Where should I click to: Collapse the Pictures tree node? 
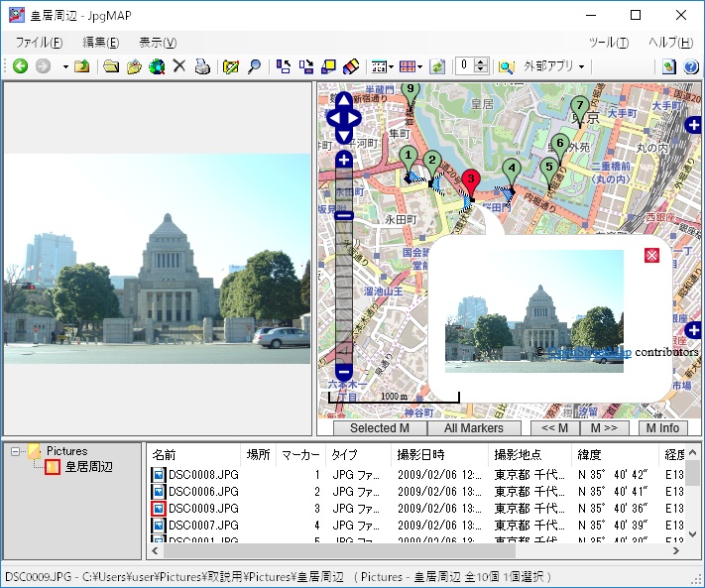(17, 451)
